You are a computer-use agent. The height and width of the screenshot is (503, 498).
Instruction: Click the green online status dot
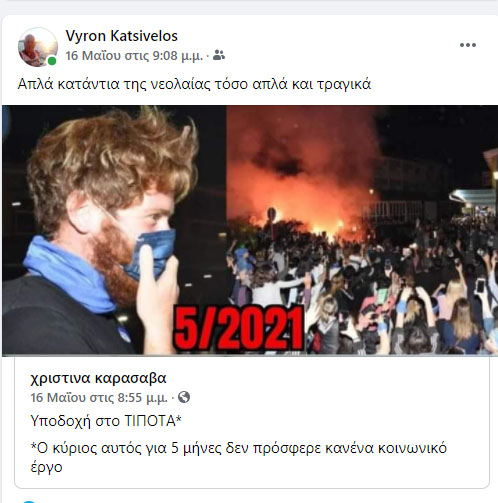click(52, 61)
